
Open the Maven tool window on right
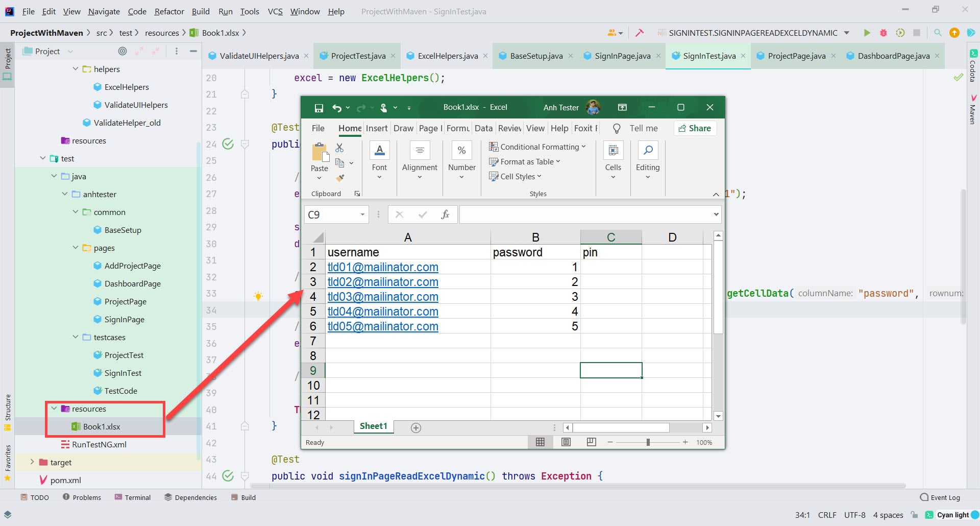973,110
